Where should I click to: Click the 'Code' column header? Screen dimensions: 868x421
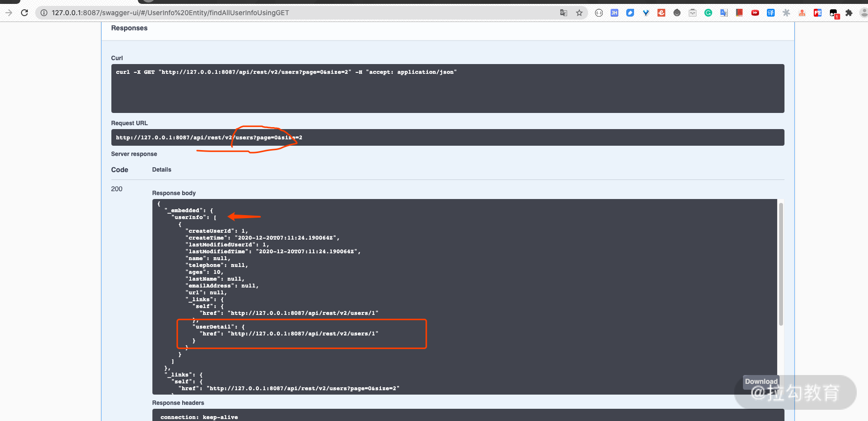[x=120, y=170]
